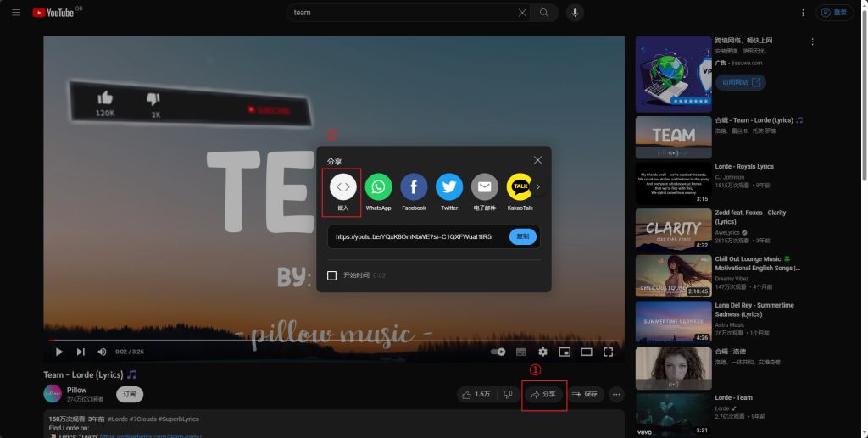Open more actions menu below video
This screenshot has height=438, width=868.
point(616,394)
